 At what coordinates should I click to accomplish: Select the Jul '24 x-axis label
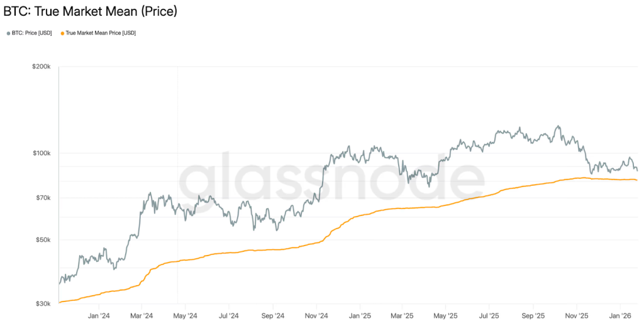pyautogui.click(x=228, y=315)
